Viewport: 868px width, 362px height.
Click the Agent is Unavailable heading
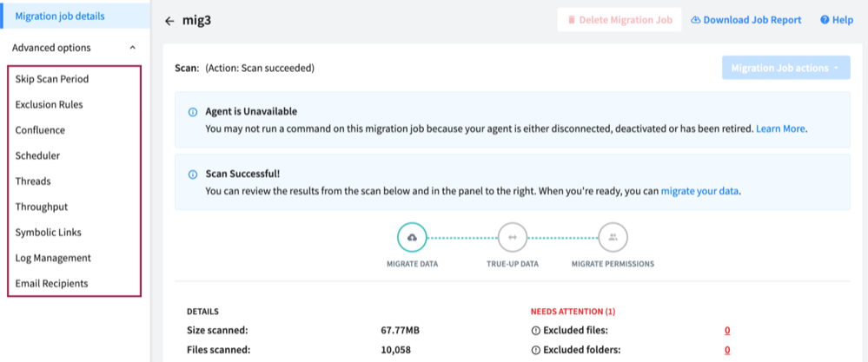[x=251, y=112]
